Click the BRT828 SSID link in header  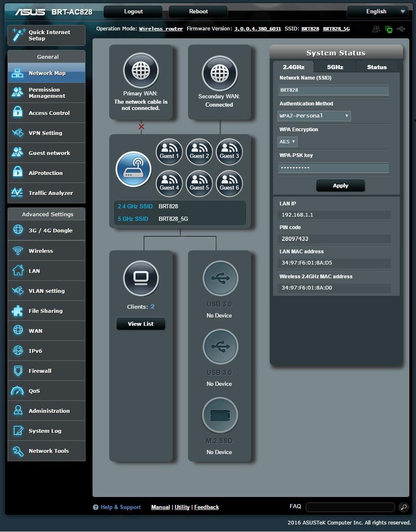pos(310,29)
